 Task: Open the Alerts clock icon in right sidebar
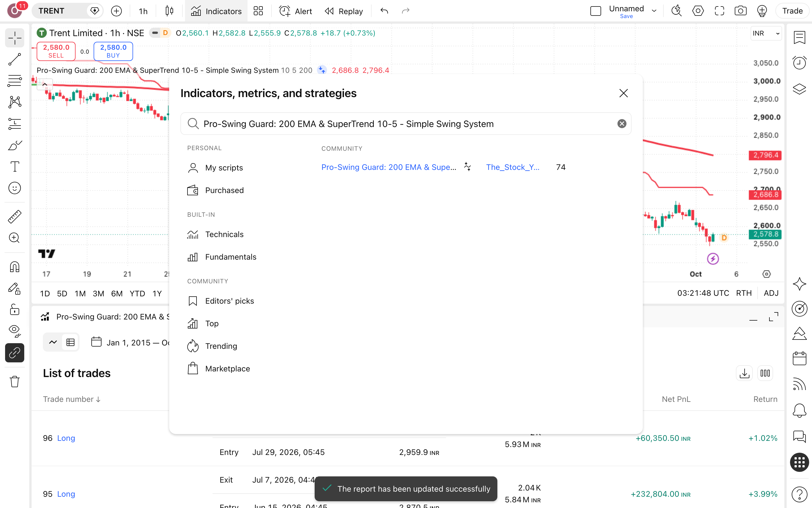click(800, 62)
